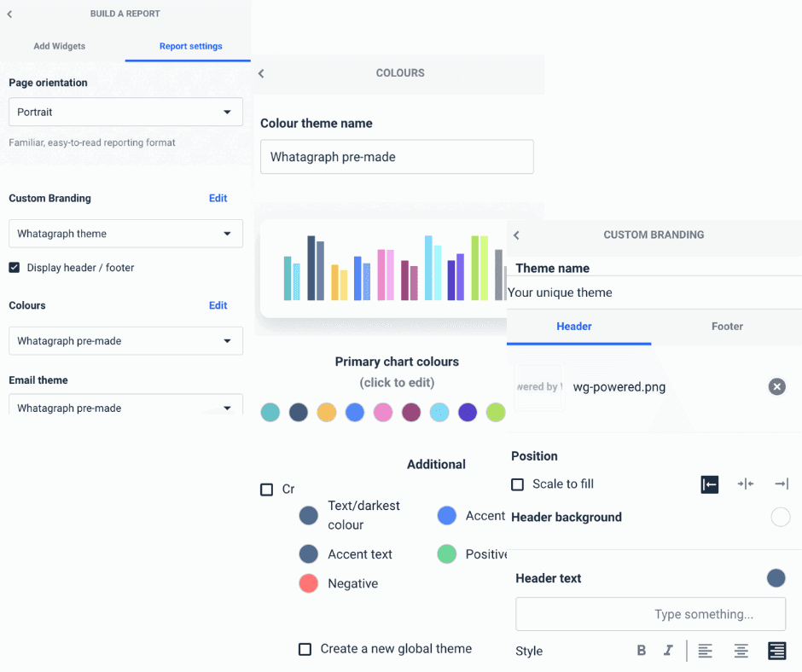The image size is (802, 672).
Task: Open the Page orientation dropdown
Action: [x=125, y=112]
